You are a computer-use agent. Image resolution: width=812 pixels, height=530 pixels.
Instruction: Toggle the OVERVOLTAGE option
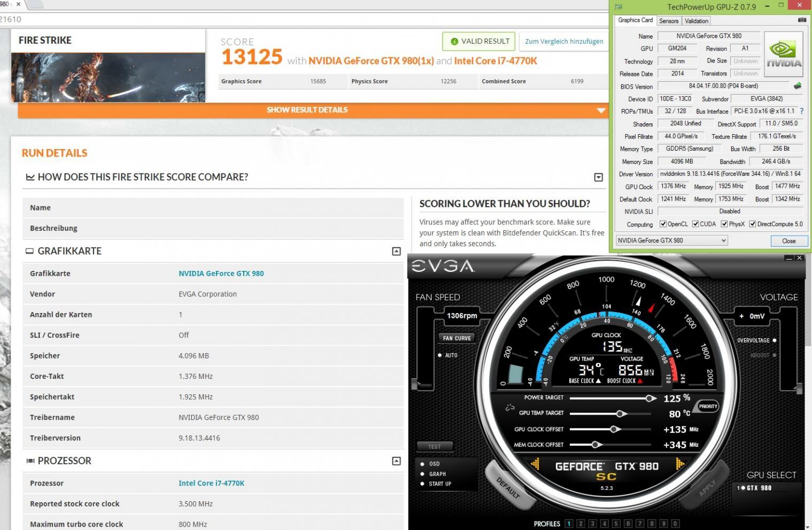pyautogui.click(x=774, y=340)
